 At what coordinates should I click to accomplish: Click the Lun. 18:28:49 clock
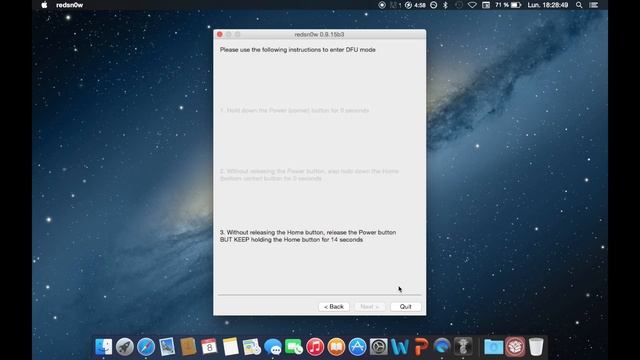point(548,5)
